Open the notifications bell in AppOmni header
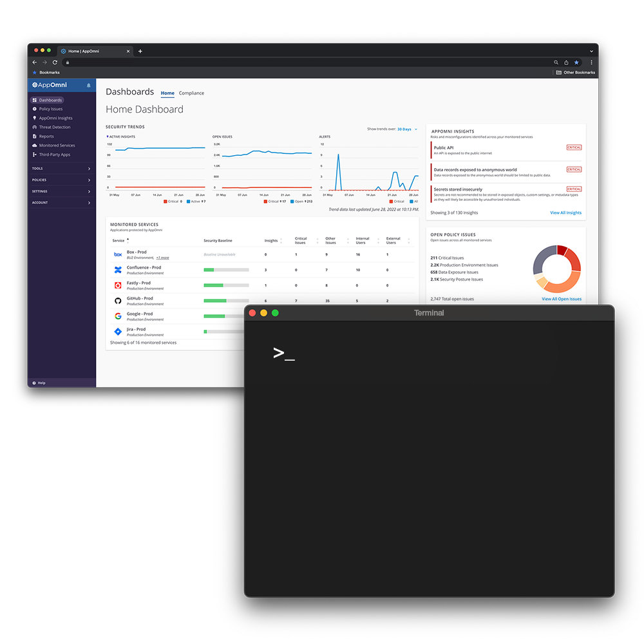The height and width of the screenshot is (644, 644). tap(89, 85)
